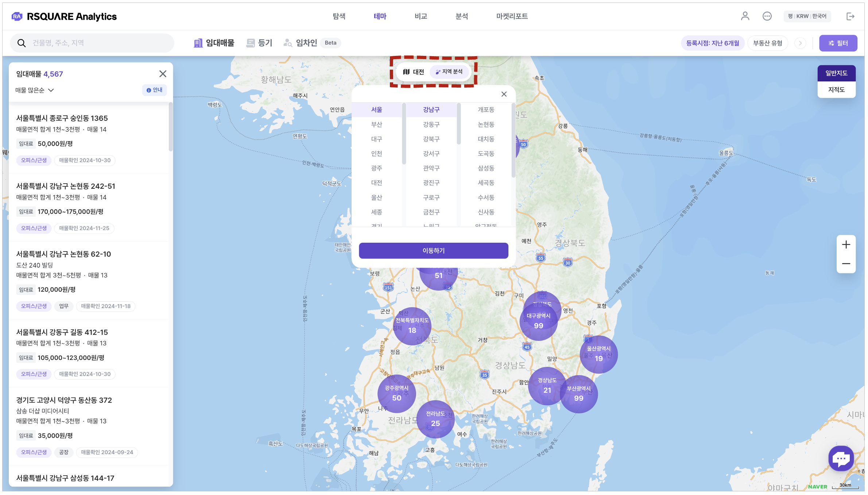Select 부산 in the region list

[x=376, y=124]
